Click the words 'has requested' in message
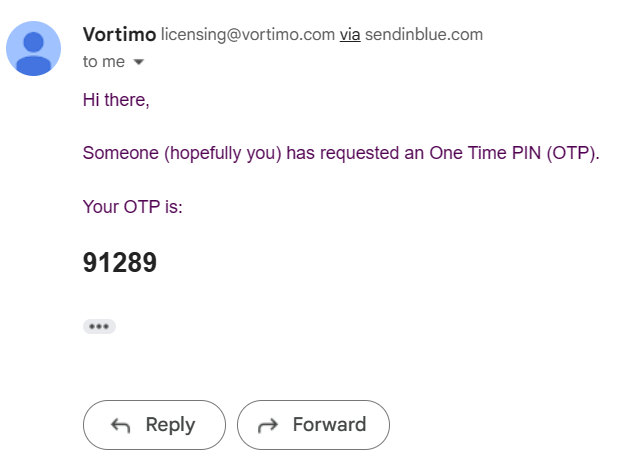The width and height of the screenshot is (630, 472). tap(343, 153)
